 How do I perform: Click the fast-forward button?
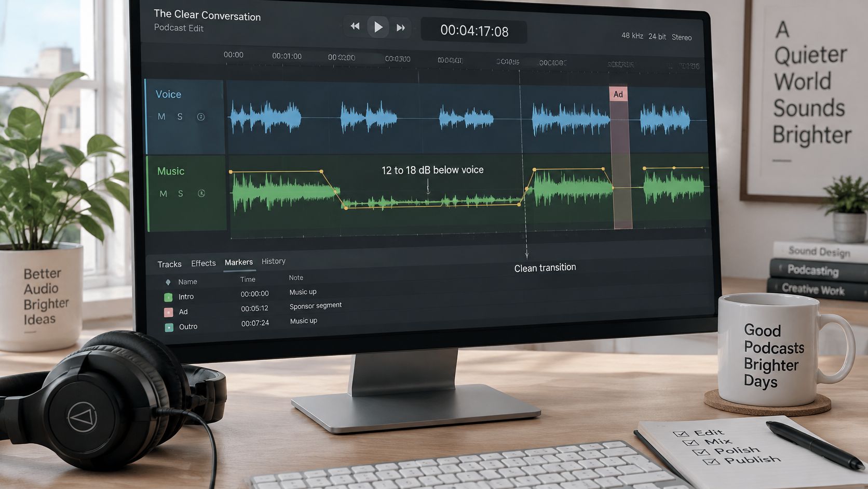[x=401, y=28]
